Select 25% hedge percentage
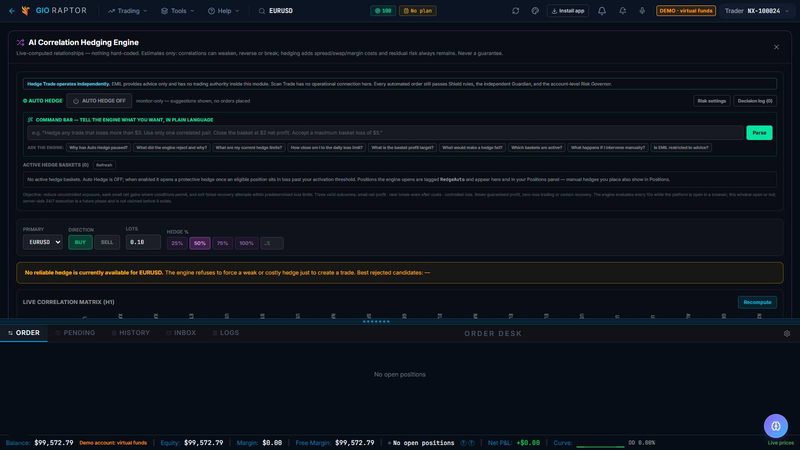Screen dimensions: 800x450 point(177,243)
